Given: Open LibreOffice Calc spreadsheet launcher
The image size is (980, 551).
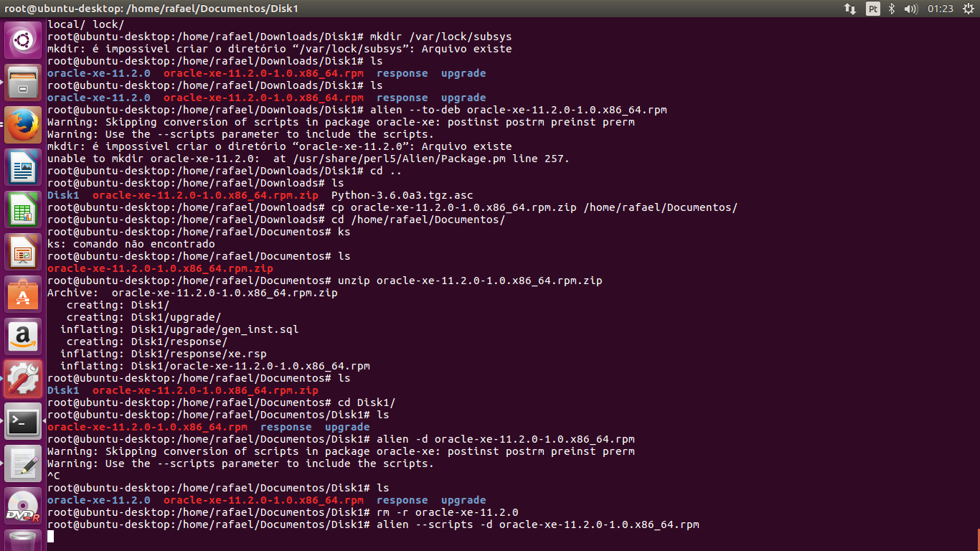Looking at the screenshot, I should (23, 210).
